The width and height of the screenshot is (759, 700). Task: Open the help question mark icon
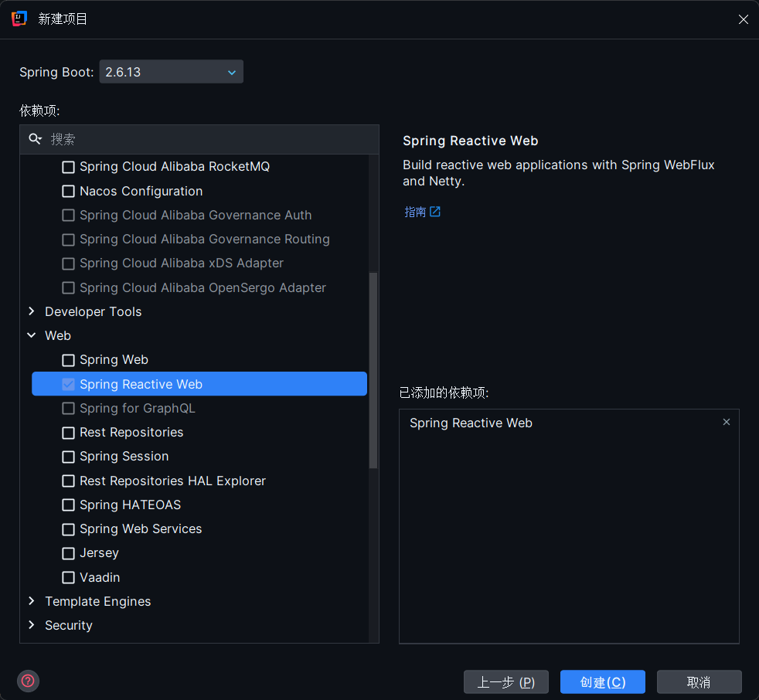coord(28,681)
